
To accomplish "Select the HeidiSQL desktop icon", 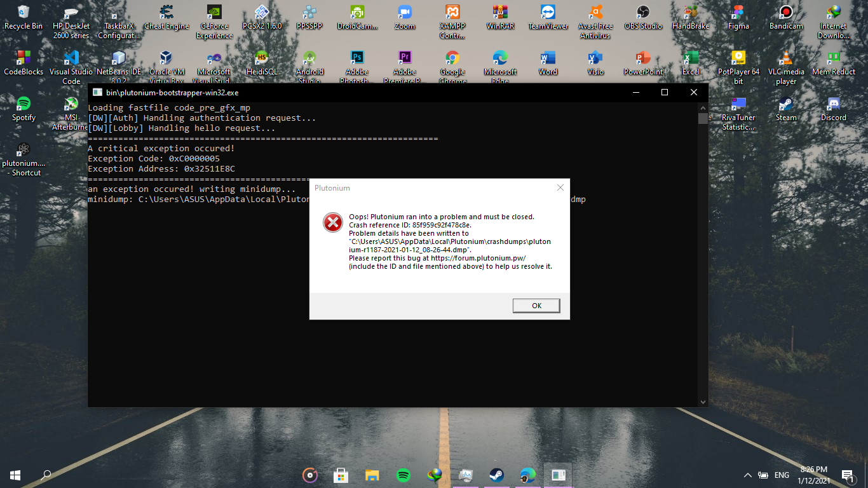I will [262, 64].
